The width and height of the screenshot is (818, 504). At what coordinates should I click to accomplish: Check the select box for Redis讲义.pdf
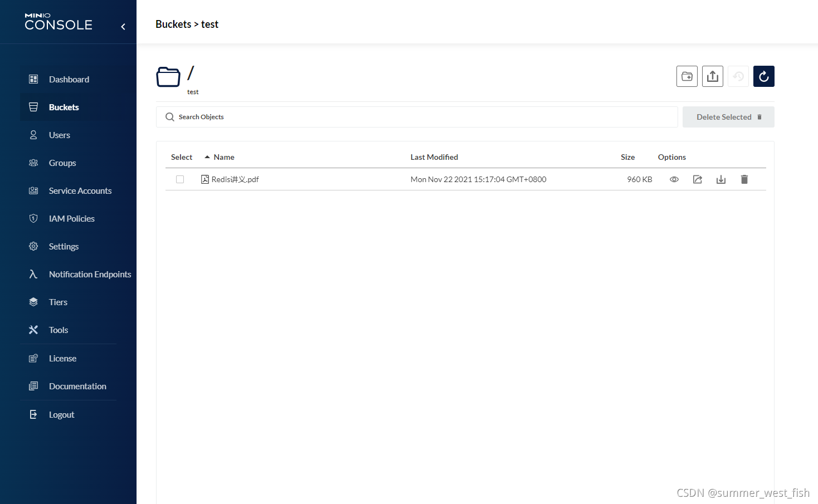[179, 179]
